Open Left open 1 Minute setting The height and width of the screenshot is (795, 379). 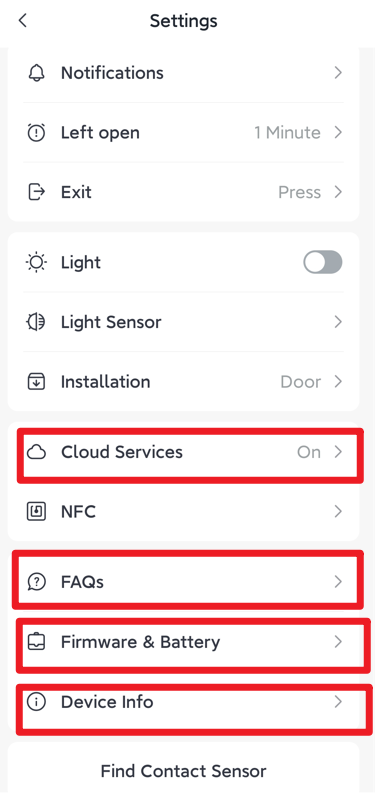point(183,133)
